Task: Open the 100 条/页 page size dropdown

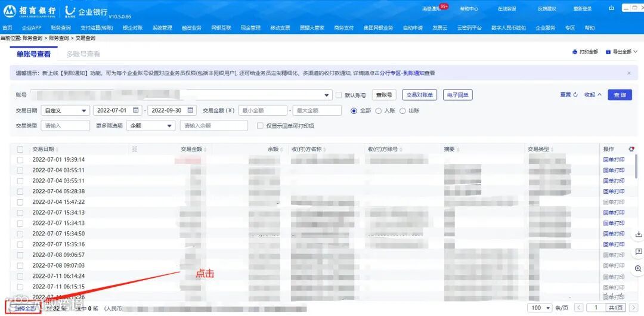Action: click(x=541, y=308)
